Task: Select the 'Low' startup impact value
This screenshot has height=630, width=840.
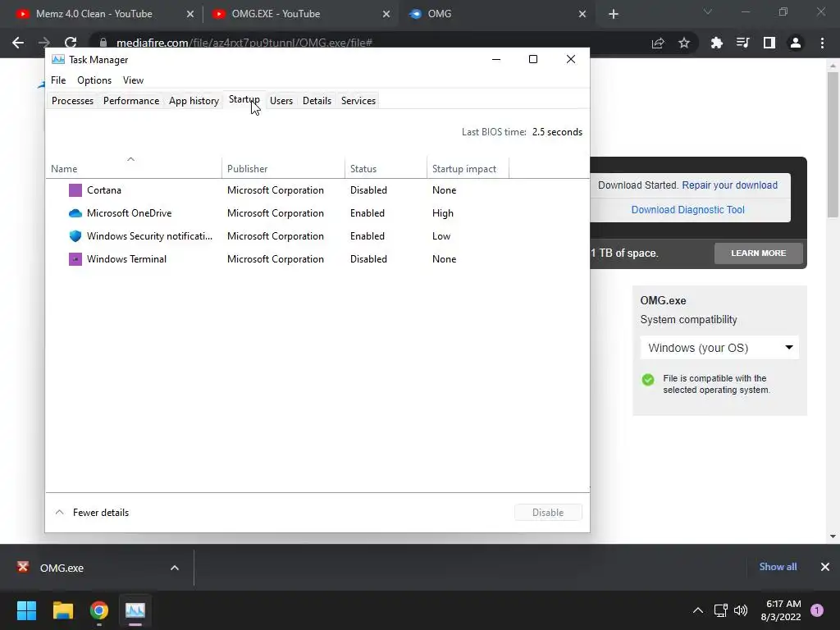Action: coord(441,236)
